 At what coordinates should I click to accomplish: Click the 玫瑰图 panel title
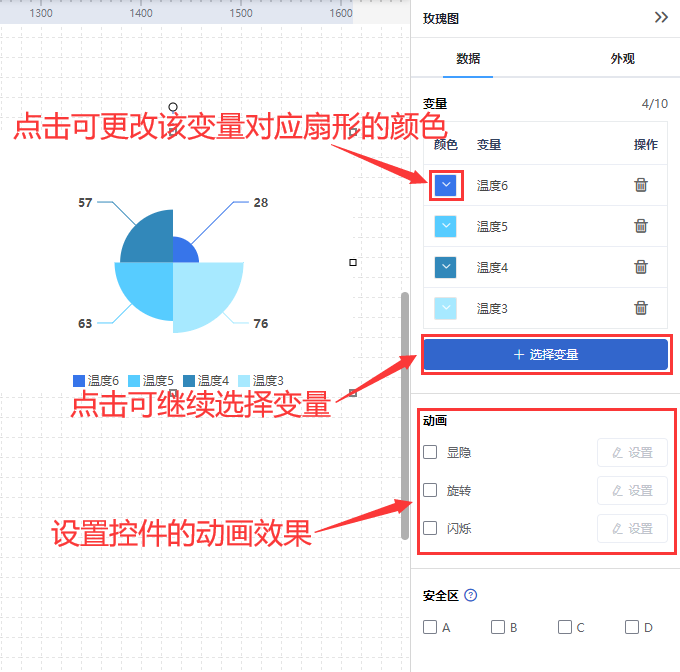click(441, 18)
